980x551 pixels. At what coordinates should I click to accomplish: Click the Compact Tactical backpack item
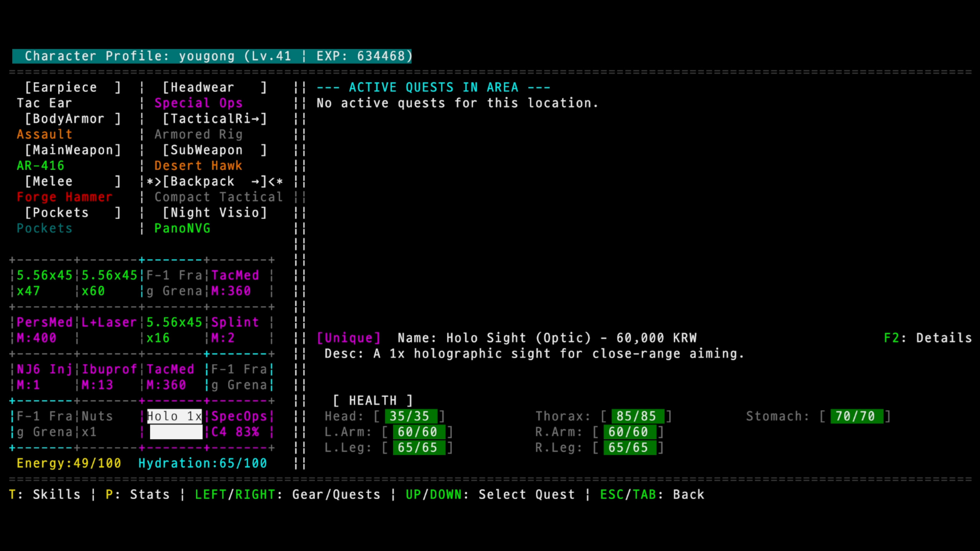[219, 197]
